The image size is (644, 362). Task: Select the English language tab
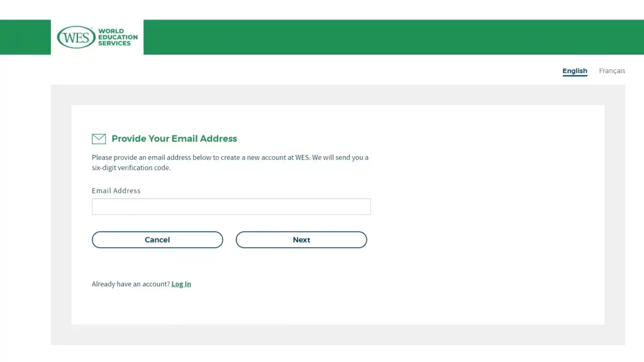(575, 71)
